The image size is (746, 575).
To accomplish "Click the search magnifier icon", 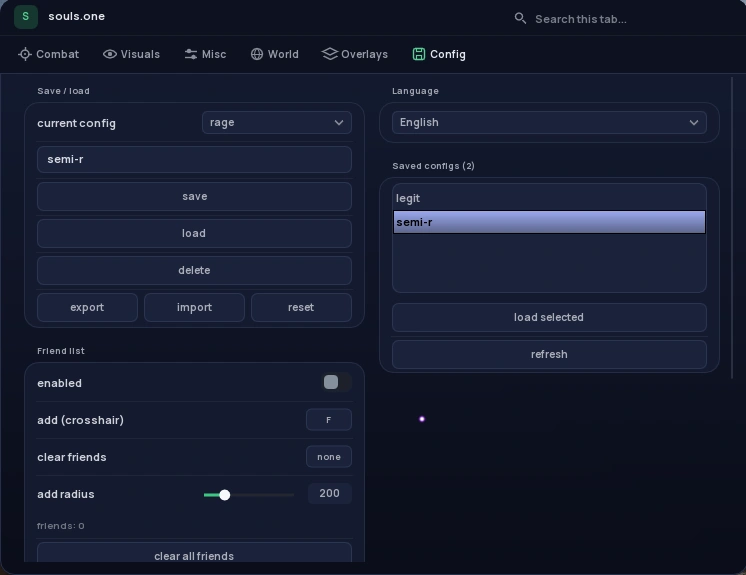I will (520, 19).
